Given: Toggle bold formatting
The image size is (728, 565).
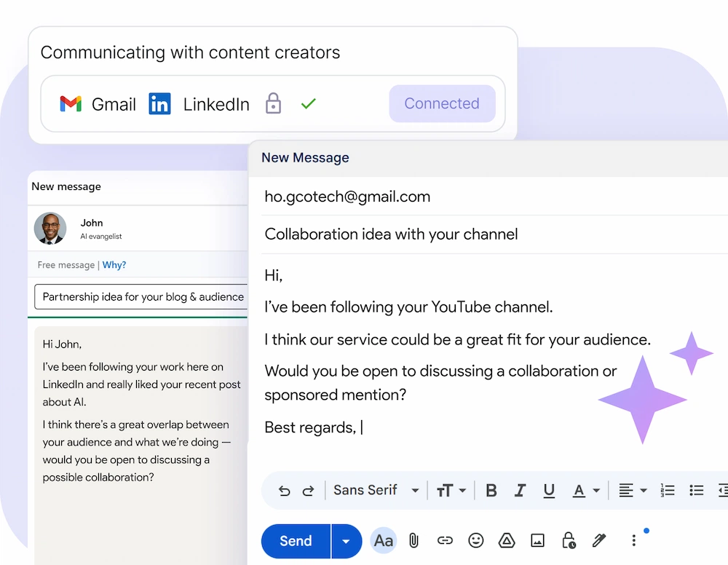Looking at the screenshot, I should (x=491, y=490).
